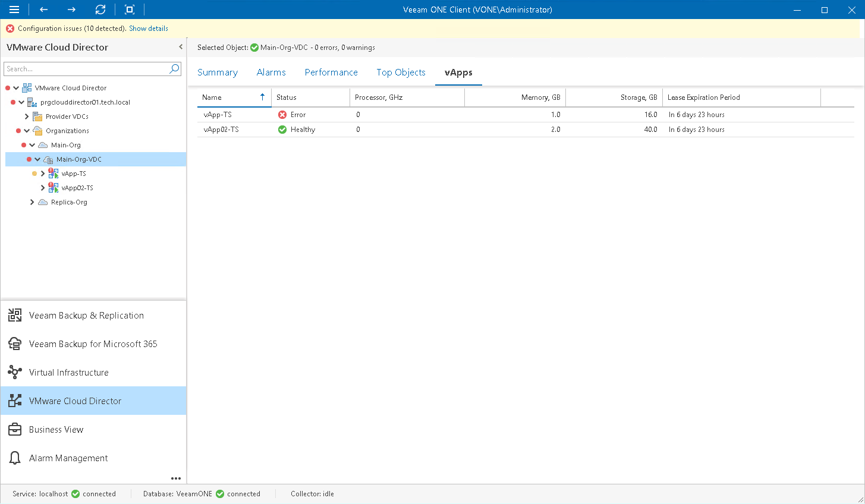Screen dimensions: 865x504
Task: Click memory value 1.0
Action: (x=555, y=115)
